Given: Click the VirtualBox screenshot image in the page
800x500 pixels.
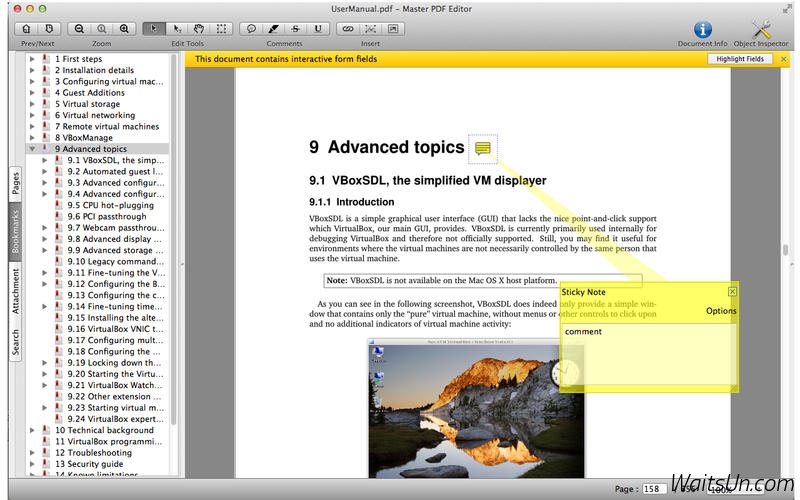Looking at the screenshot, I should point(477,408).
